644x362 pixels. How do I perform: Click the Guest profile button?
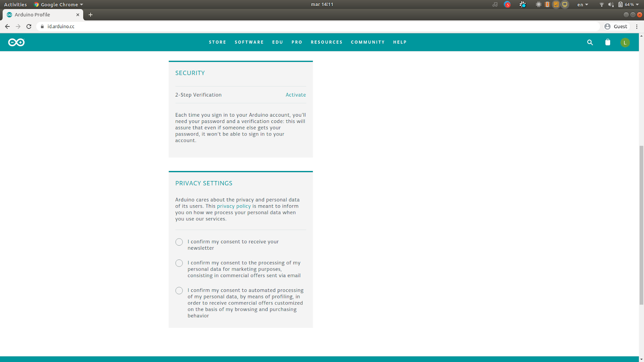616,26
